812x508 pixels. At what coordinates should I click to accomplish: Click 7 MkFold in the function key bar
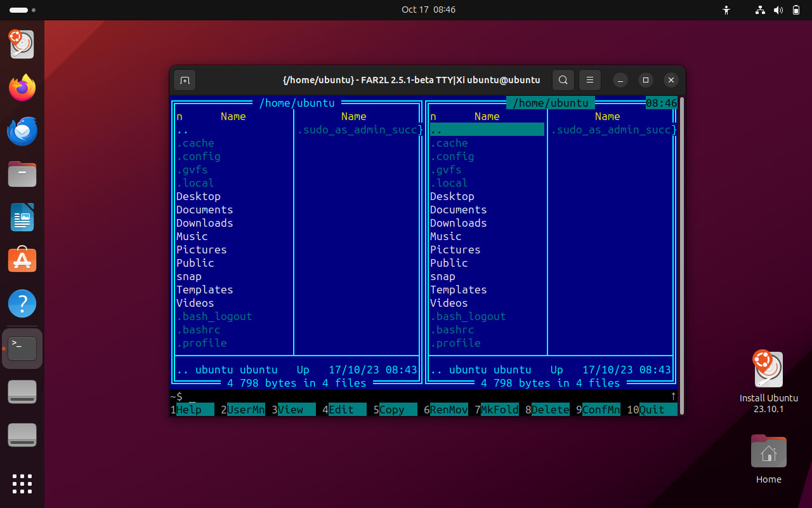pos(497,410)
